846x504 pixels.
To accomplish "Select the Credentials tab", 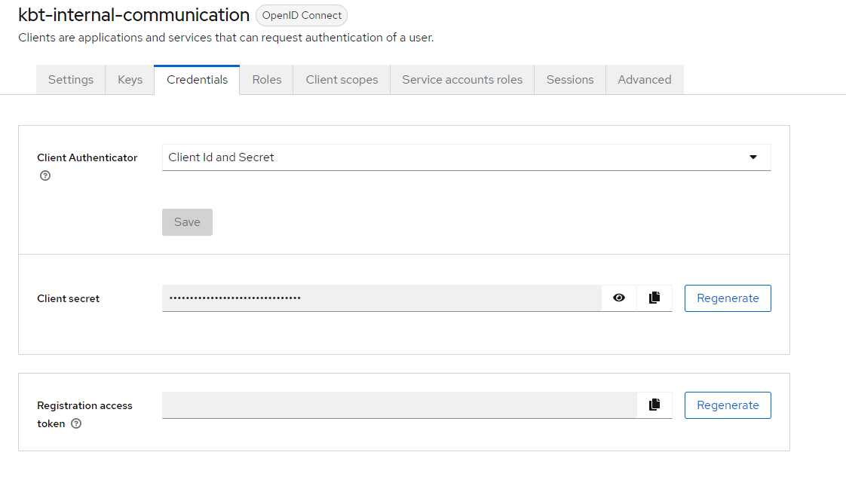I will (197, 80).
